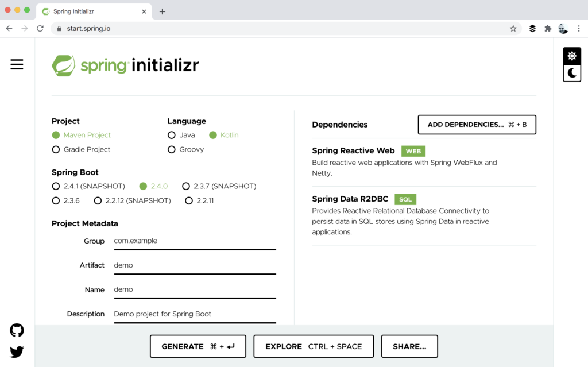Click the Spring WebFlux description text
This screenshot has height=367, width=588.
[404, 168]
